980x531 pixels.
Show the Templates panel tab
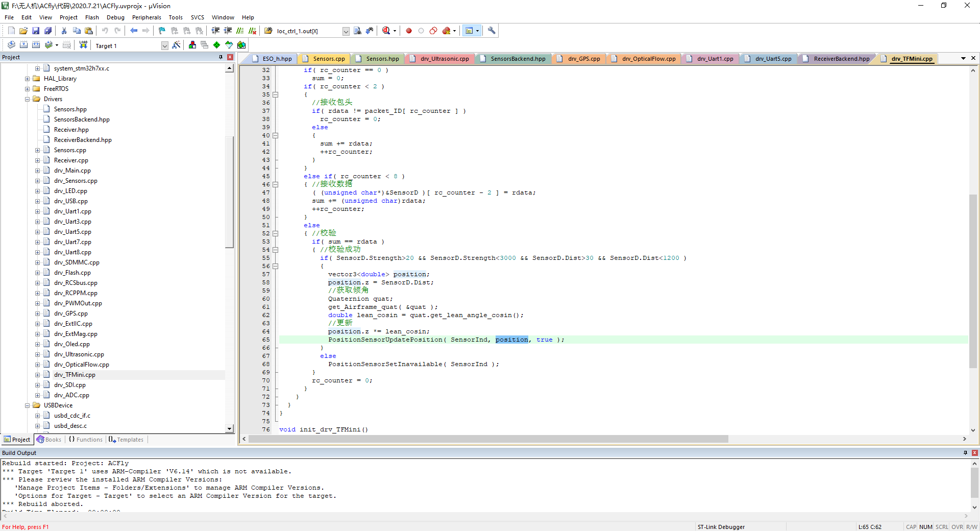(126, 440)
